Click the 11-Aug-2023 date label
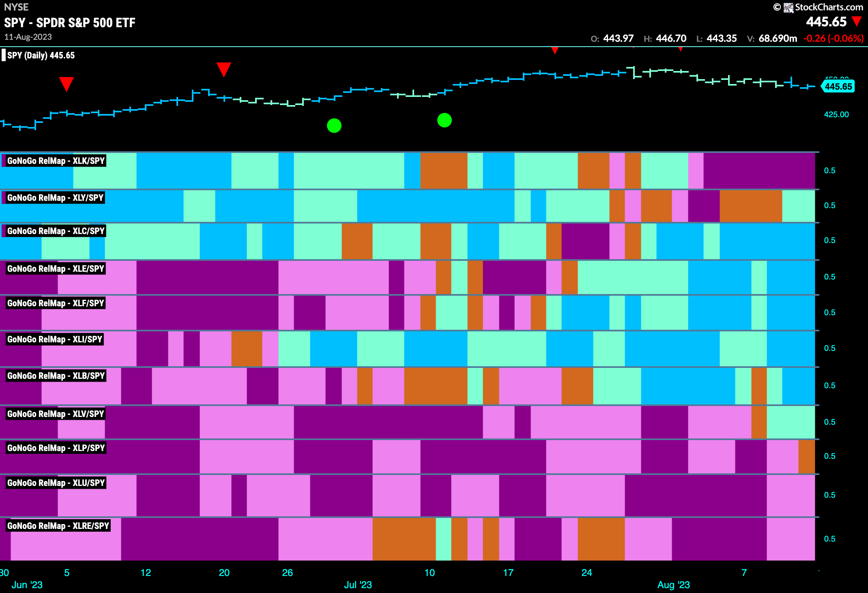The image size is (868, 593). [28, 37]
